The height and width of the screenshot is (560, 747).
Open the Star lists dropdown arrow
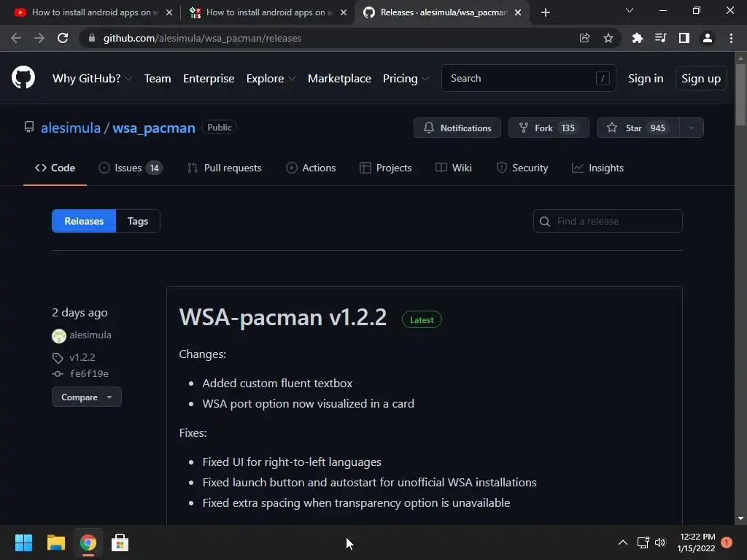point(692,128)
